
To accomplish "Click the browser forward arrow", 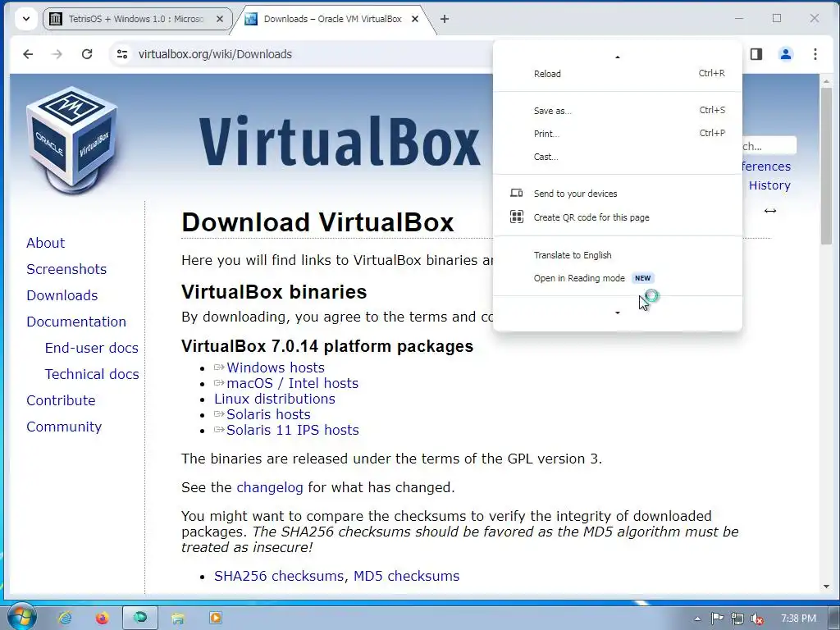I will coord(57,54).
